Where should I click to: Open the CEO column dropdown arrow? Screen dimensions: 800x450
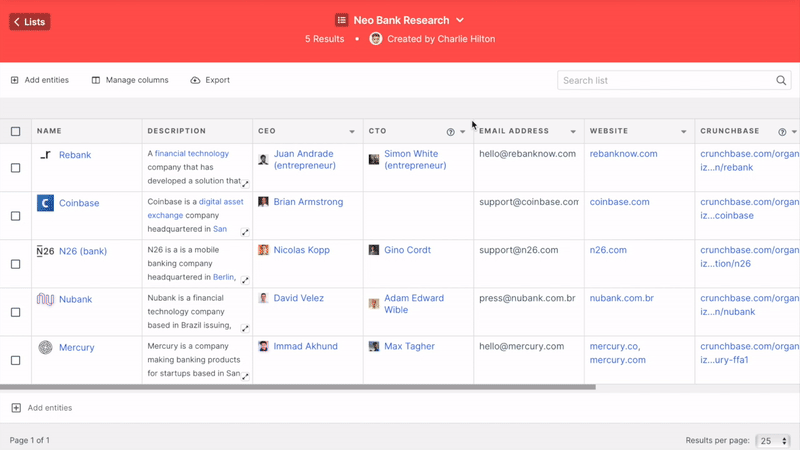coord(352,132)
